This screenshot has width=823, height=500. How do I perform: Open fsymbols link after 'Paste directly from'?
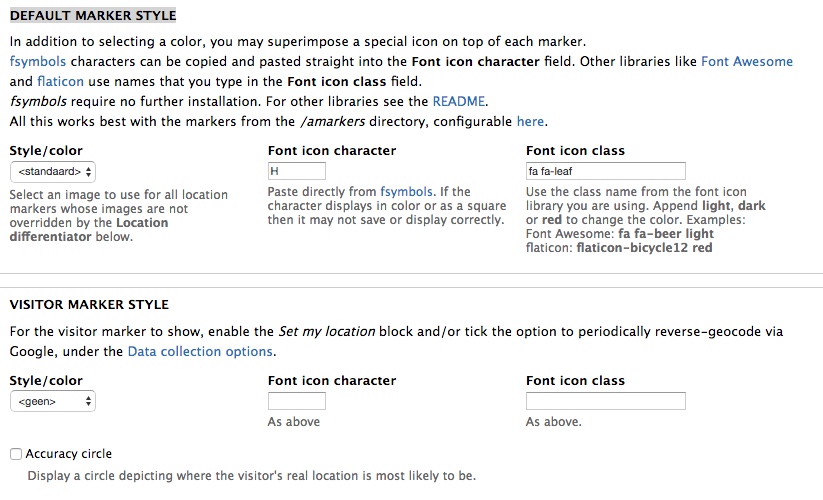coord(406,191)
